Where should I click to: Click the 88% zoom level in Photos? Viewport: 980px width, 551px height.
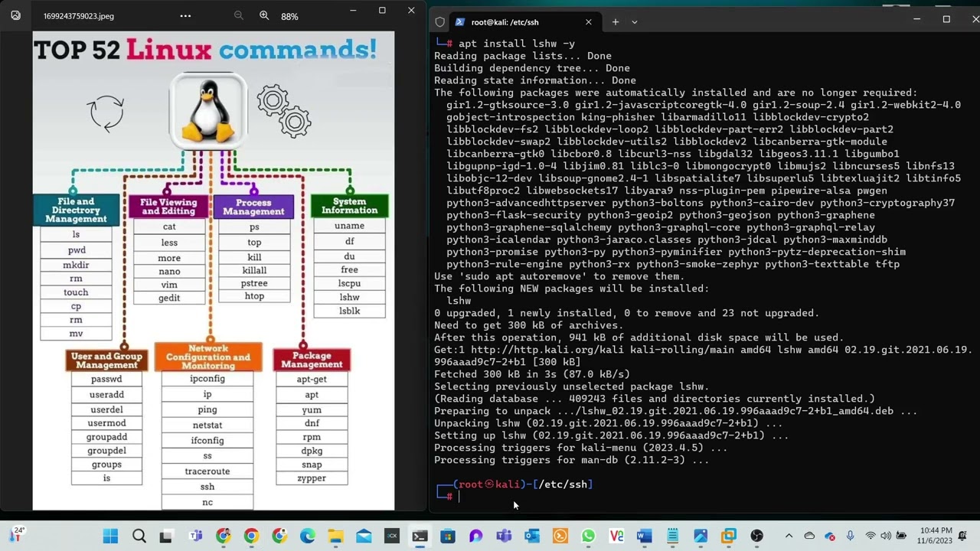pos(289,16)
